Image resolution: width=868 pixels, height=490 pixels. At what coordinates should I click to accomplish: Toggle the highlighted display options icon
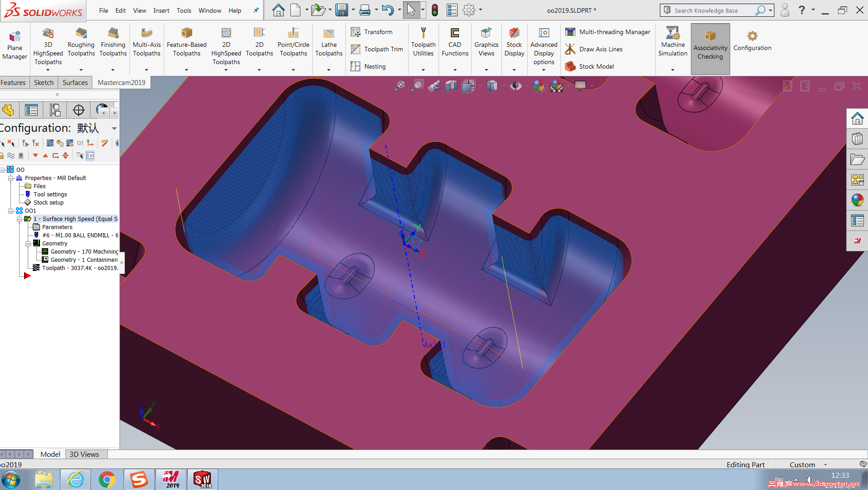tap(90, 155)
